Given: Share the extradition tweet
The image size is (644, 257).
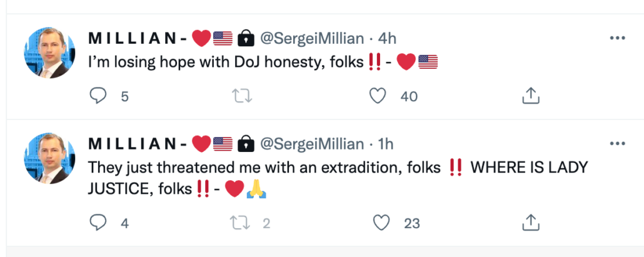Looking at the screenshot, I should pyautogui.click(x=530, y=223).
